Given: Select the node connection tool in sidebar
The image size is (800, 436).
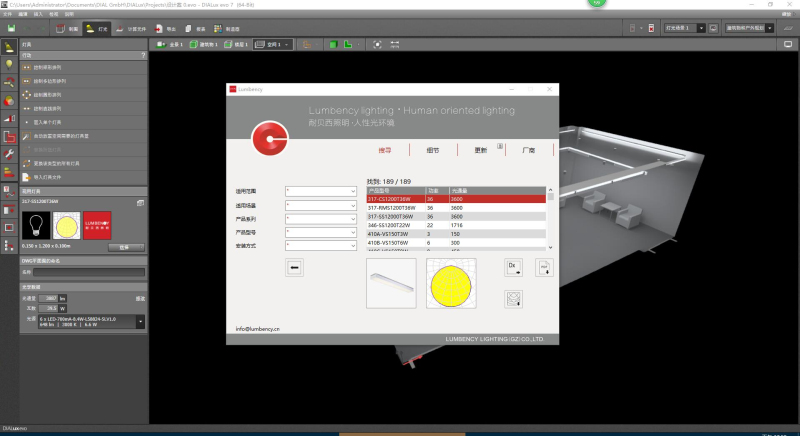Looking at the screenshot, I should pos(9,246).
